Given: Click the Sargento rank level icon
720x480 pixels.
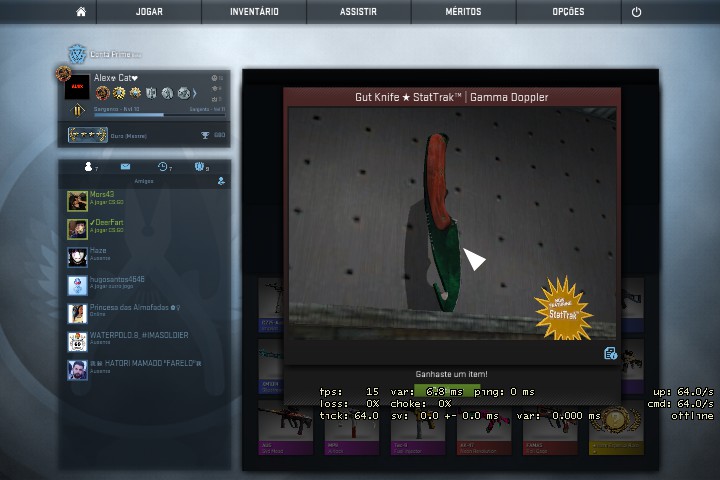Looking at the screenshot, I should (77, 110).
